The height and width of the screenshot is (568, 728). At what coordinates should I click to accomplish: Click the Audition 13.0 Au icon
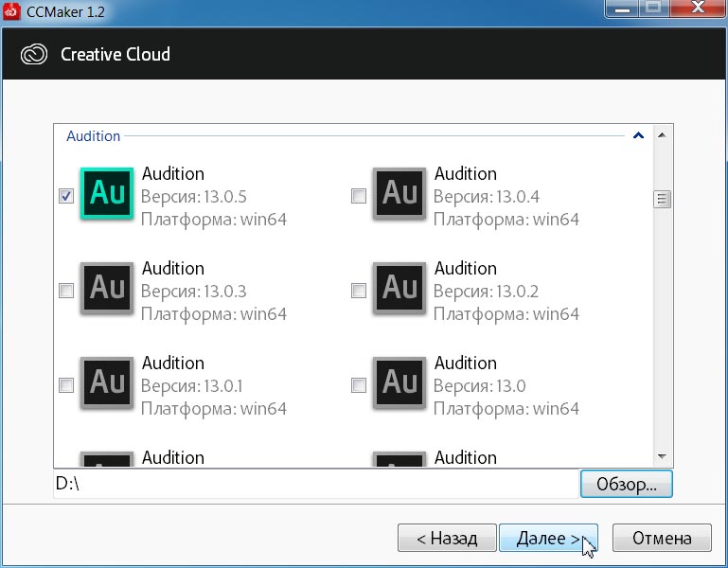coord(400,382)
